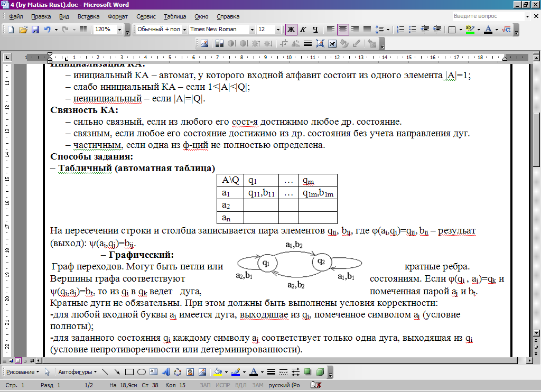Apply outside borders button
The image size is (541, 392).
[x=452, y=30]
